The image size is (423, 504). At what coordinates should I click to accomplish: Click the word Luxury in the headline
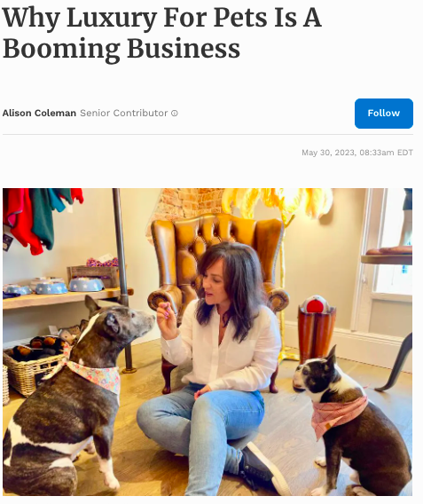tap(112, 18)
